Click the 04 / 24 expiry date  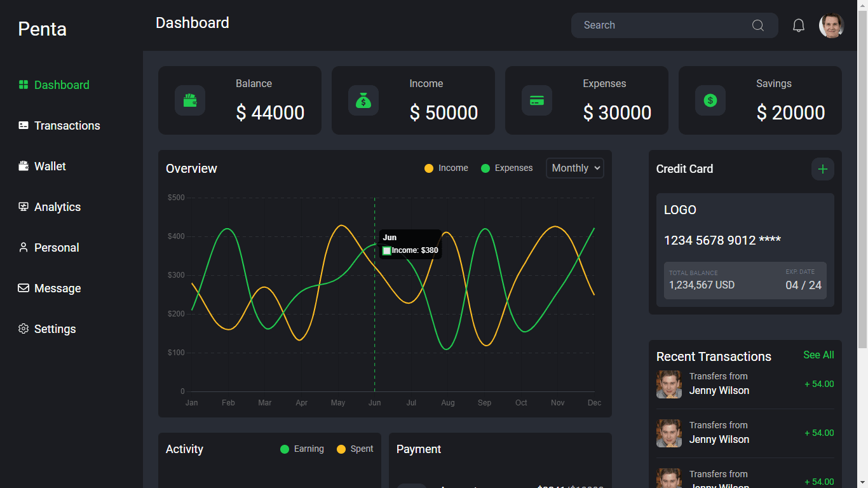[803, 285]
